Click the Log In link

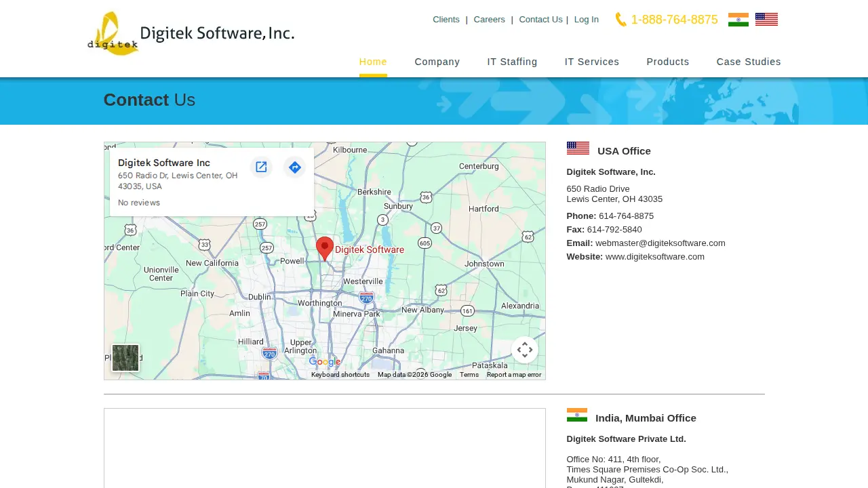point(587,20)
